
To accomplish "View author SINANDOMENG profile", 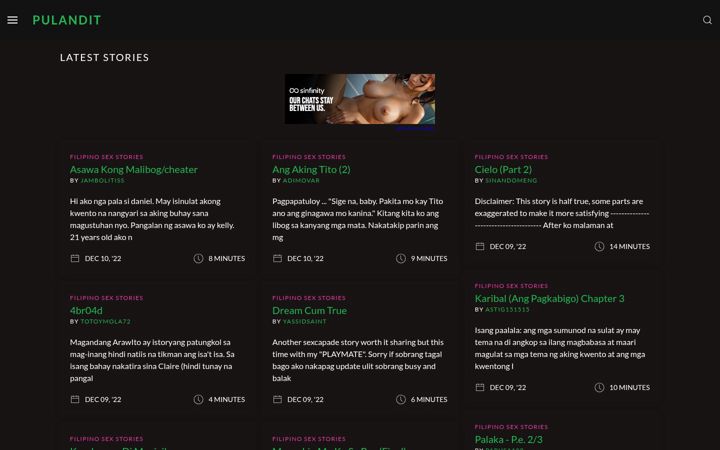I will 511,180.
